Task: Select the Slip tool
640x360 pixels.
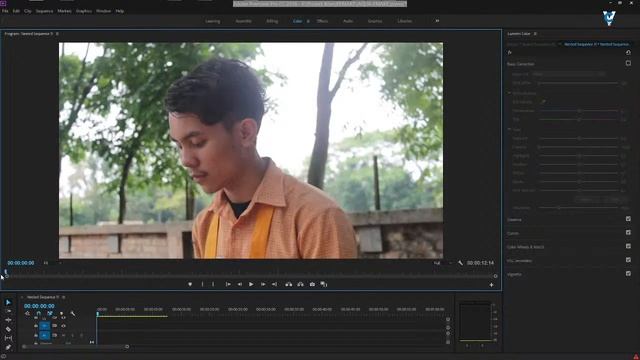Action: pyautogui.click(x=8, y=338)
